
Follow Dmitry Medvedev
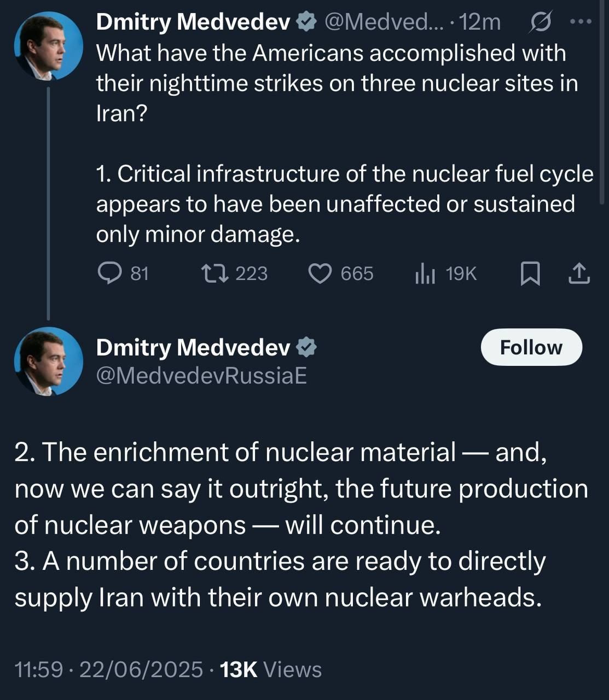click(531, 347)
